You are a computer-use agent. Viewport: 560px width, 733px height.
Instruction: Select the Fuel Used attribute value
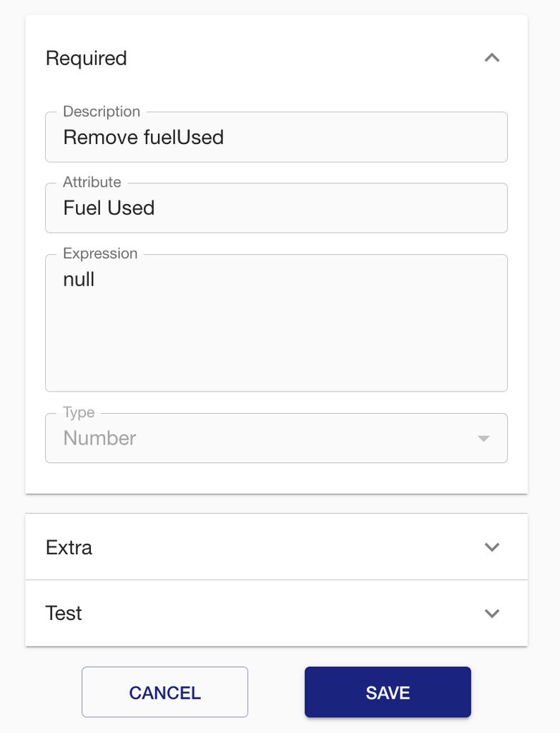[x=107, y=208]
